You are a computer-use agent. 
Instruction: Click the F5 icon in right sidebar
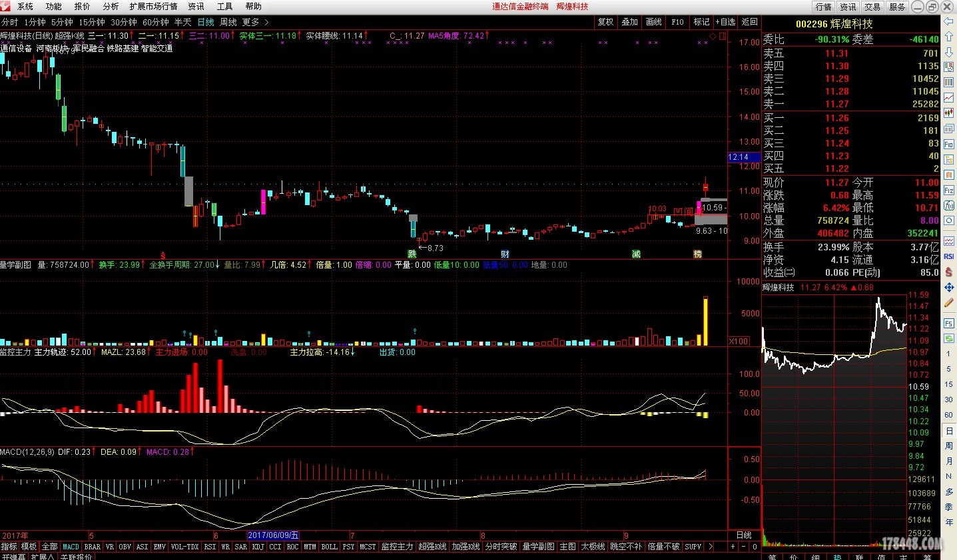949,323
